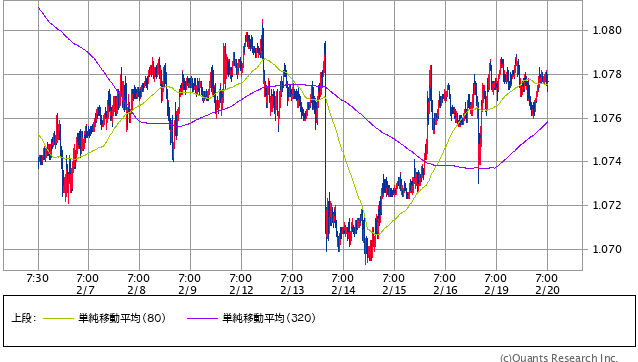
Task: Select the 2/16 date label
Action: [x=445, y=290]
